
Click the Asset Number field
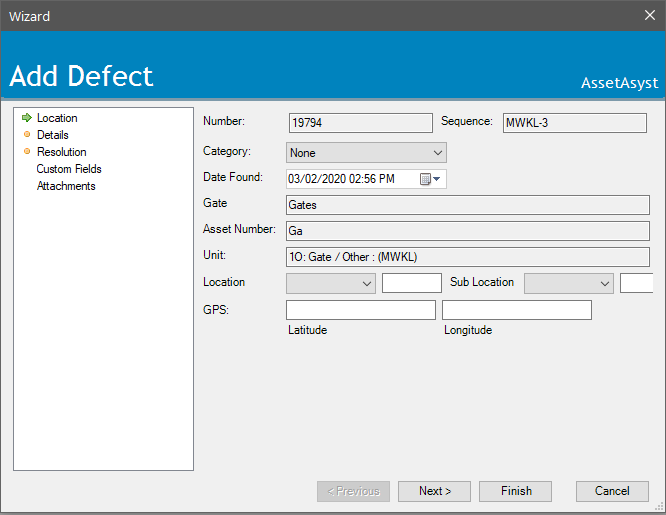[x=467, y=230]
